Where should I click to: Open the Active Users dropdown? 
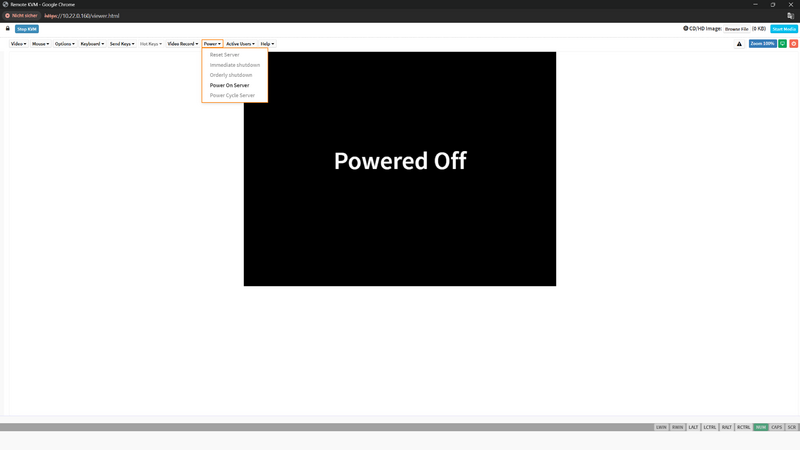click(240, 44)
